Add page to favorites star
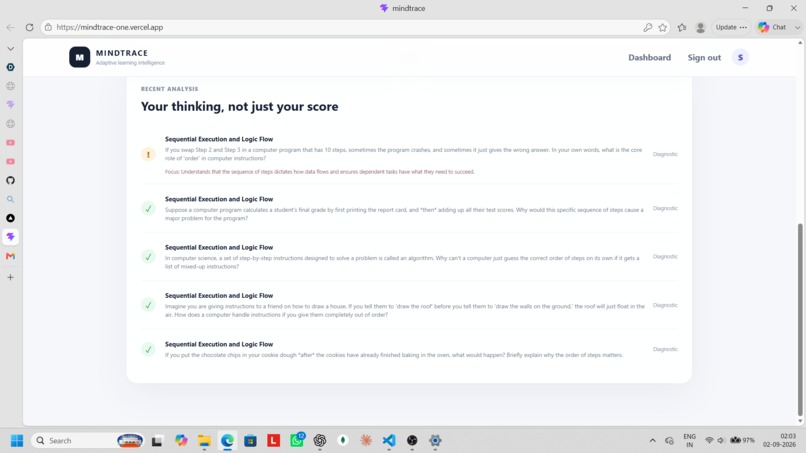 click(663, 27)
